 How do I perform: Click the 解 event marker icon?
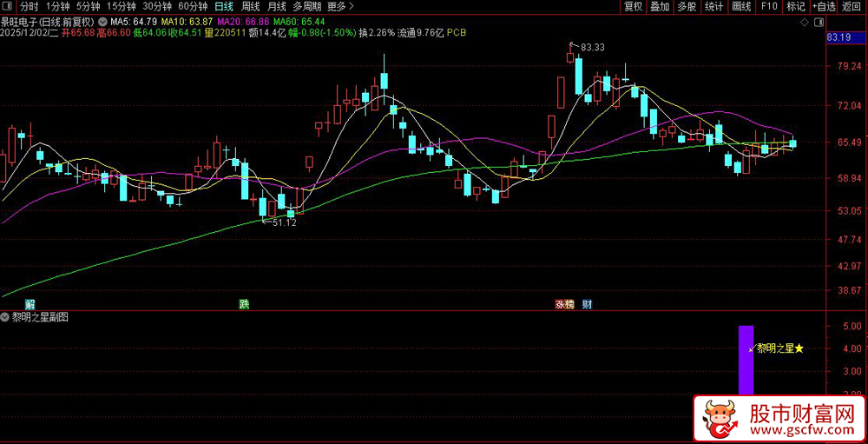(30, 304)
